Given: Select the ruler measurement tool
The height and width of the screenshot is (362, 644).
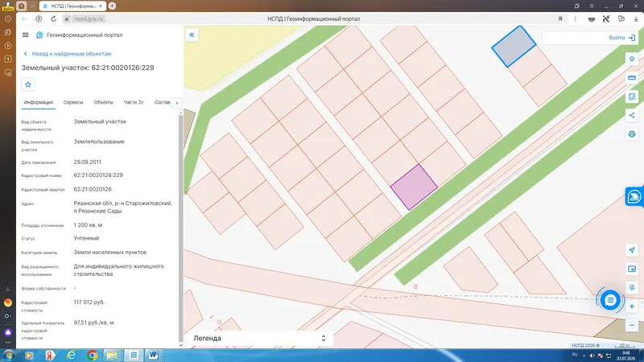Looking at the screenshot, I should 632,77.
